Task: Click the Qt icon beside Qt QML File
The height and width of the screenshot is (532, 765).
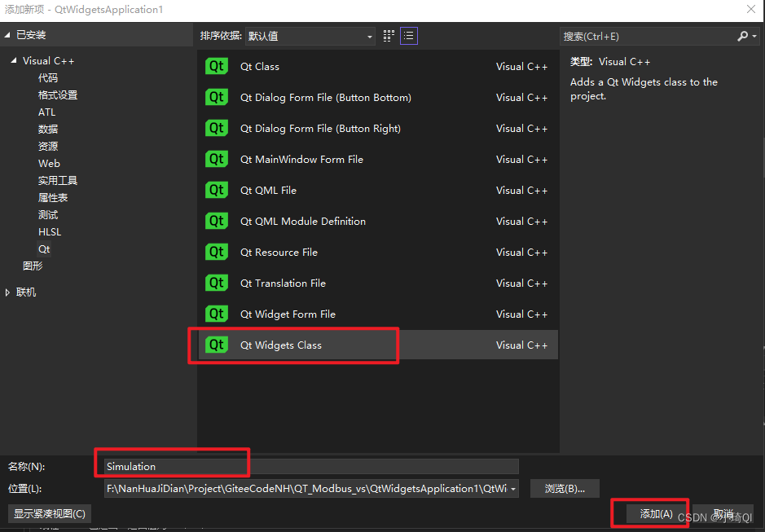Action: click(x=217, y=190)
